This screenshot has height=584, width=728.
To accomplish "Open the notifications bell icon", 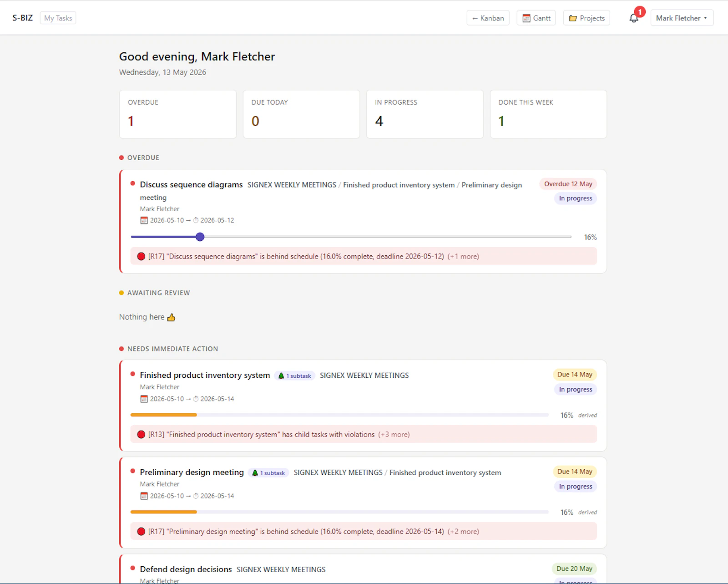I will (633, 18).
